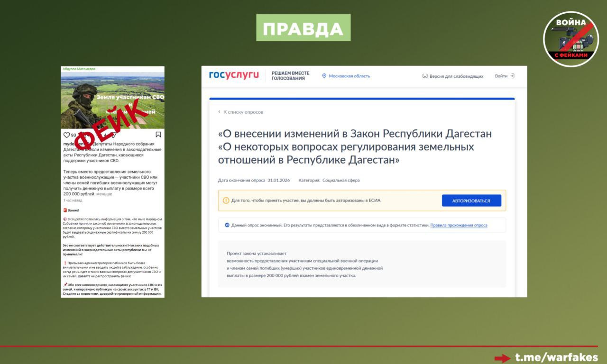This screenshot has height=364, width=607.
Task: Click the Войти login arrow icon
Action: [512, 75]
